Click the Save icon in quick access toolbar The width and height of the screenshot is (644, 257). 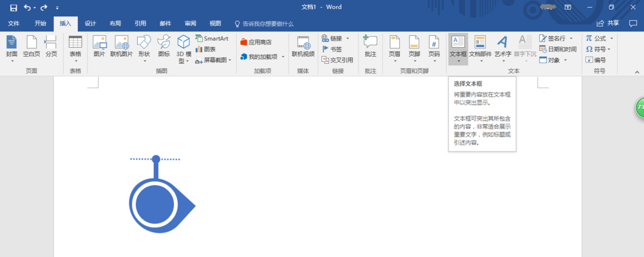[x=13, y=7]
